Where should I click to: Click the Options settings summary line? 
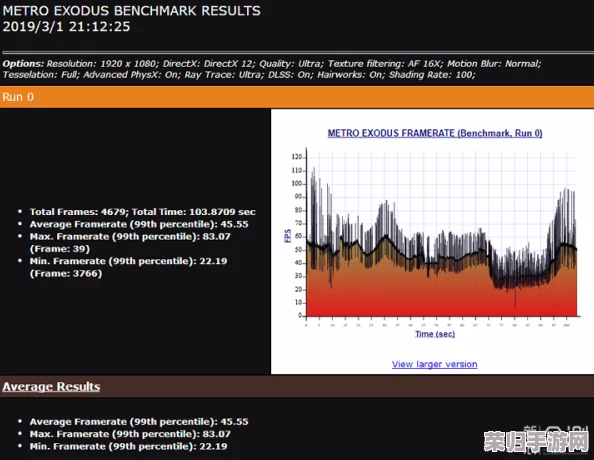point(272,69)
